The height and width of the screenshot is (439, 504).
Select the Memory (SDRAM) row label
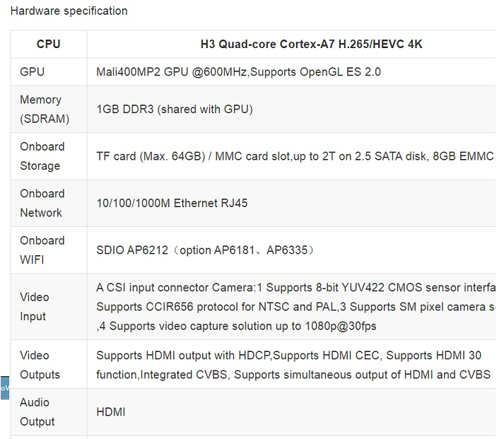click(45, 110)
